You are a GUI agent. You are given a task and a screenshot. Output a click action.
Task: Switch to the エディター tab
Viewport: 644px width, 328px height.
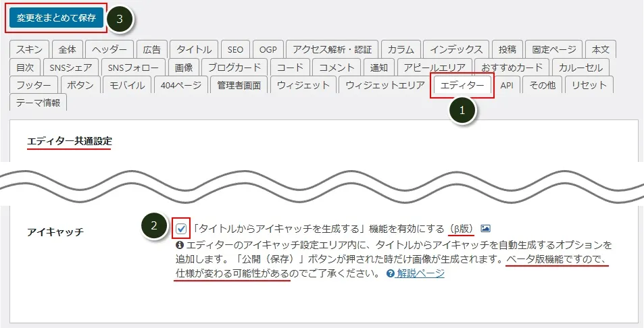(462, 85)
